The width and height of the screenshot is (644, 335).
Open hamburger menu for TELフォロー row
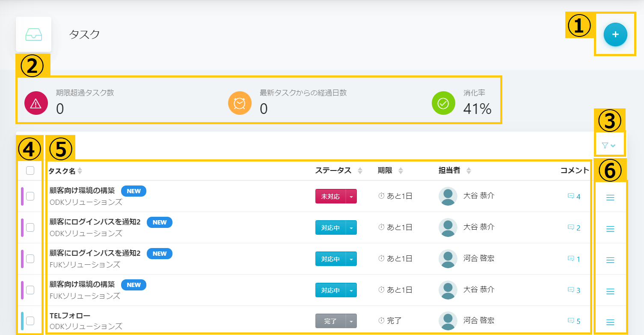[611, 322]
